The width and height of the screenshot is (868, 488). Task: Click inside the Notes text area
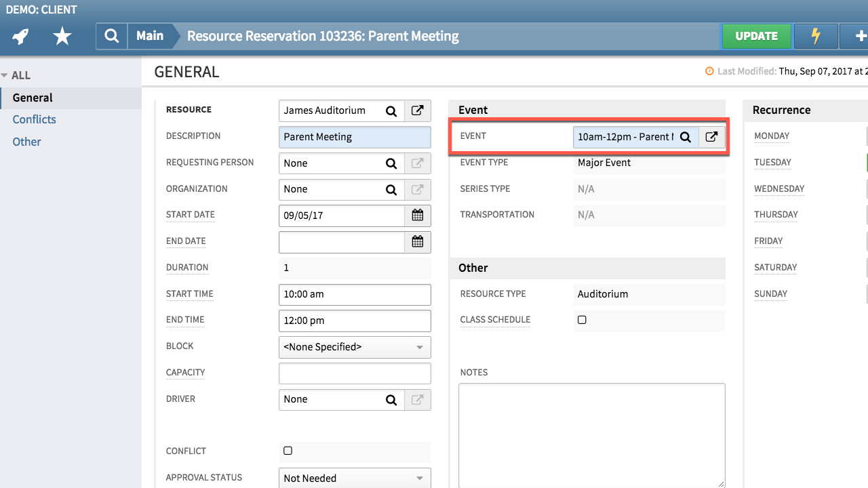click(591, 434)
